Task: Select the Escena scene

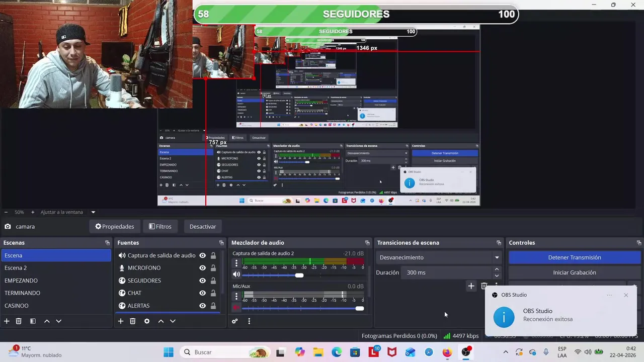Action: 56,255
